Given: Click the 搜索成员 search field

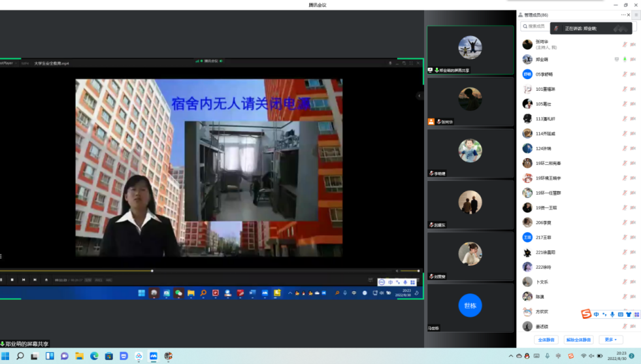Looking at the screenshot, I should tap(536, 27).
